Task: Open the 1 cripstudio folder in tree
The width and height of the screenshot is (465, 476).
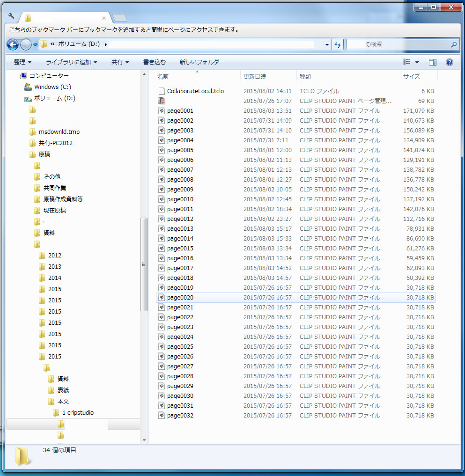Action: (78, 412)
